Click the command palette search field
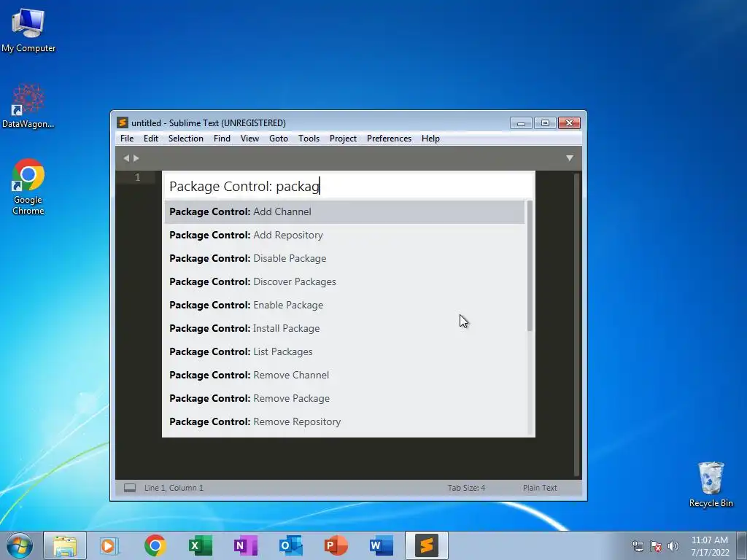The image size is (747, 560). point(348,186)
